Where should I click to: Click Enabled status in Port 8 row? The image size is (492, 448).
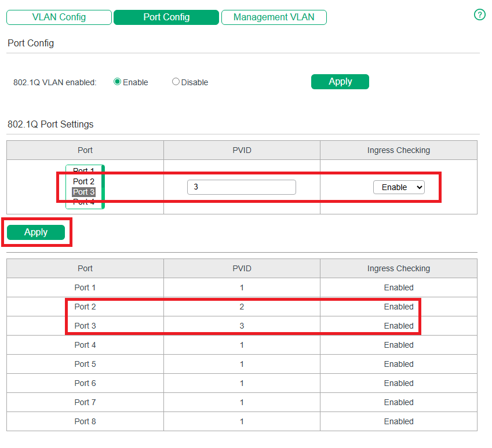tap(399, 422)
